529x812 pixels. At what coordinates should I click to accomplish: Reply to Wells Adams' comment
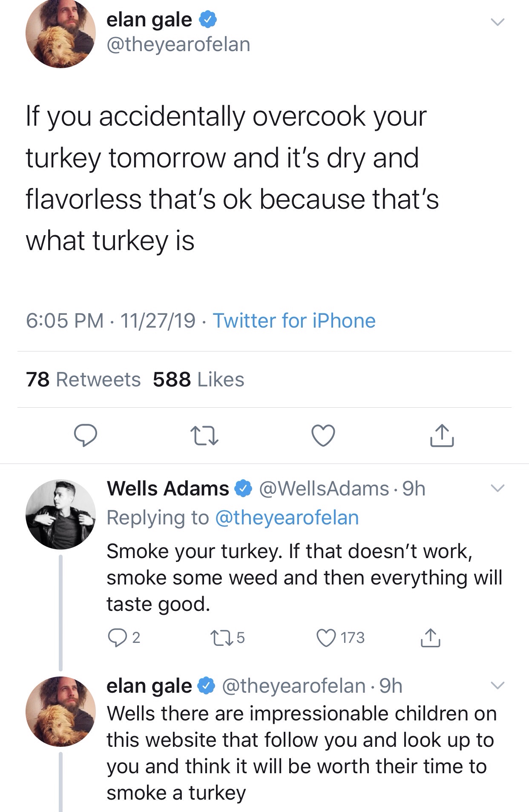click(x=116, y=638)
